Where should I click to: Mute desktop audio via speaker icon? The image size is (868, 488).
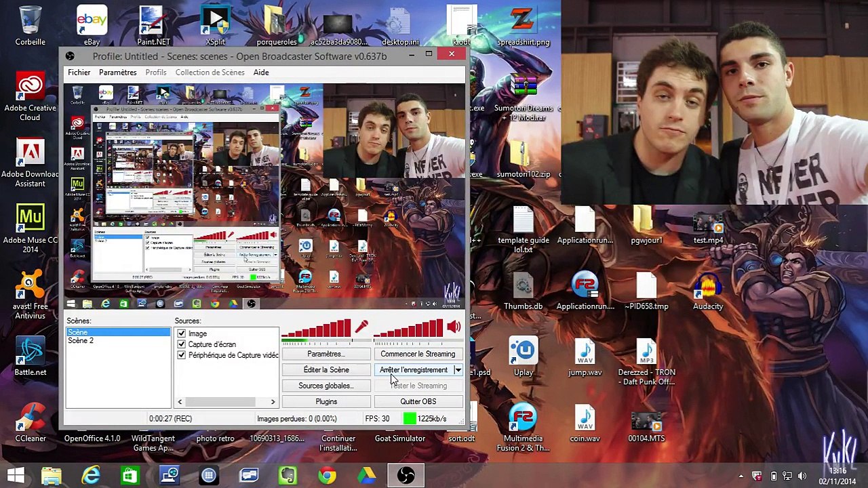pos(454,327)
